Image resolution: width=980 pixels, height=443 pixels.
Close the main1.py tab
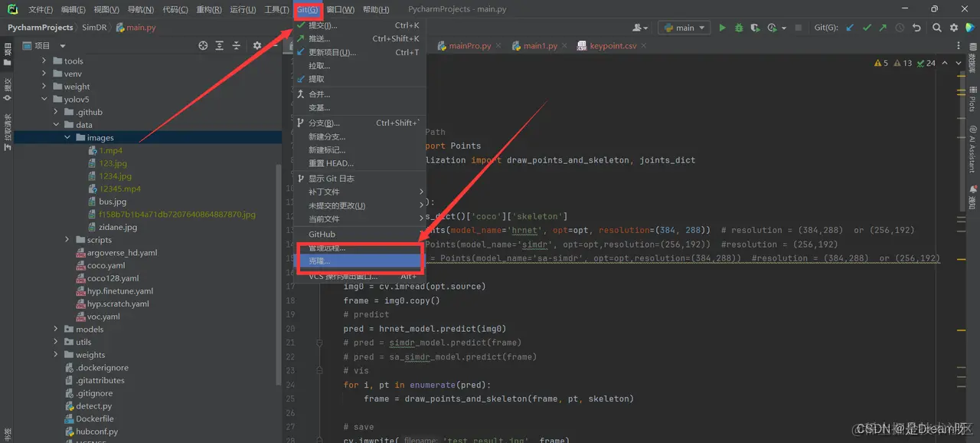point(564,46)
